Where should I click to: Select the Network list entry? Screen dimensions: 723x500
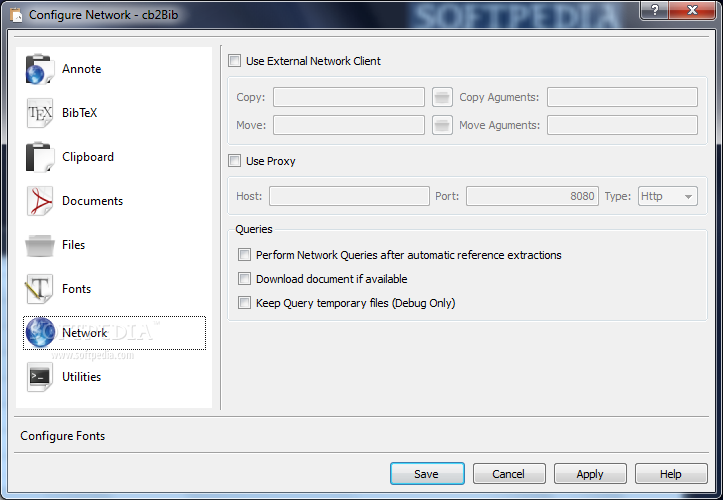(114, 333)
